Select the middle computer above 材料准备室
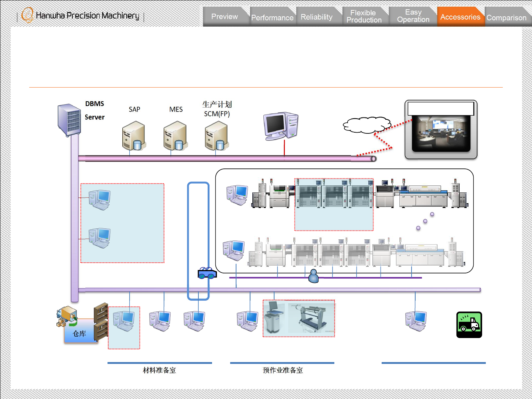The width and height of the screenshot is (532, 399). [160, 321]
